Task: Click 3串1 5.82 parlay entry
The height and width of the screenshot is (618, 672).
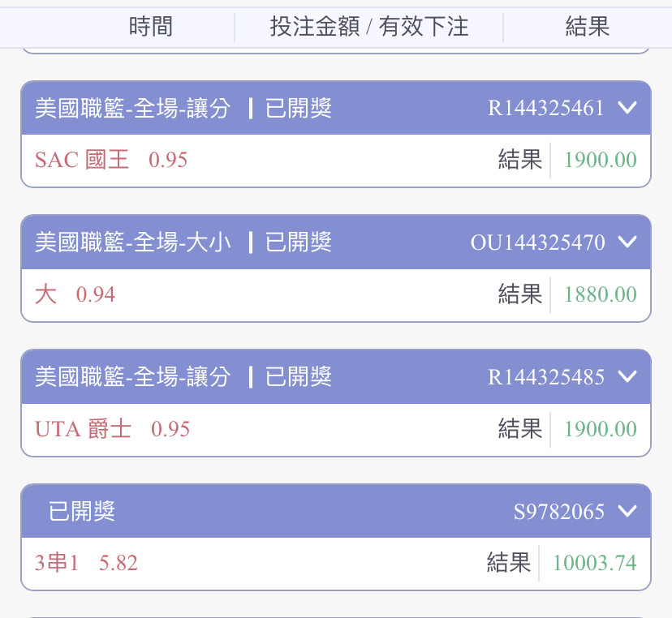Action: (x=86, y=563)
